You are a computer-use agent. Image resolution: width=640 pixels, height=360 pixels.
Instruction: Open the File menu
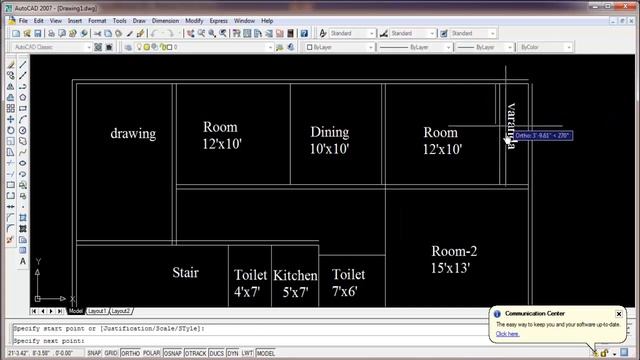coord(23,21)
